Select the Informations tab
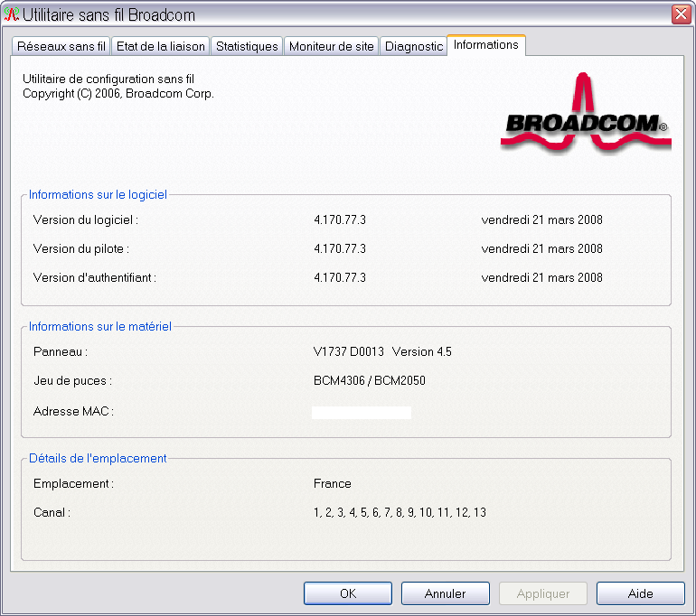The height and width of the screenshot is (616, 696). (x=485, y=45)
